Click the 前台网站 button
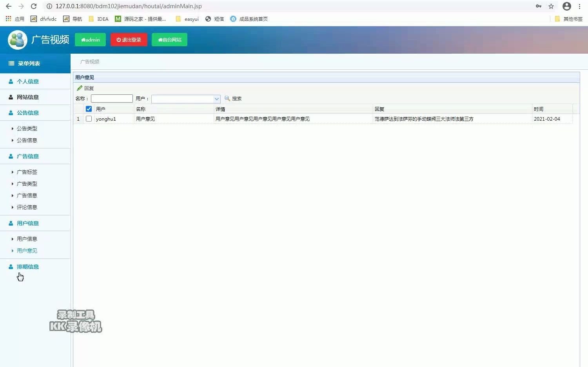 click(169, 40)
